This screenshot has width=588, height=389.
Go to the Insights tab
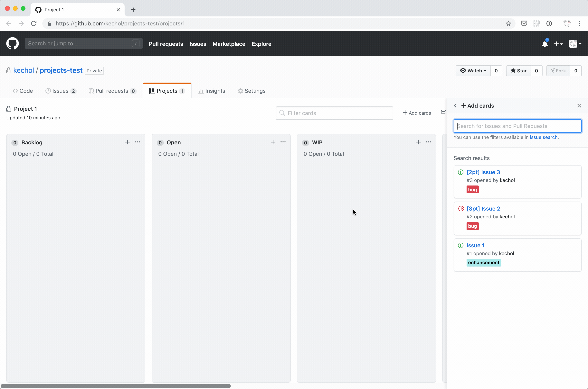tap(211, 91)
